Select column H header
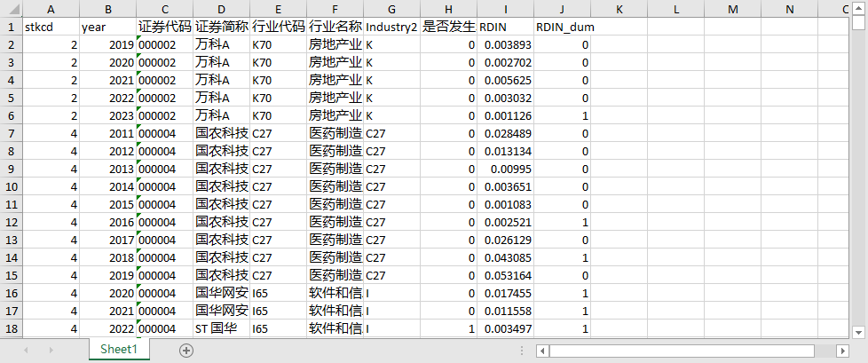The image size is (868, 363). tap(449, 9)
